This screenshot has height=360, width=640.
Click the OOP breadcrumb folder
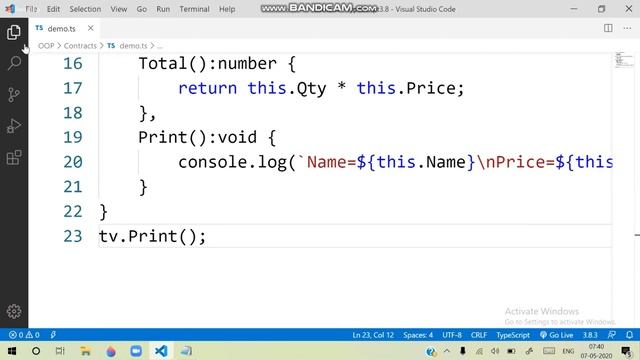tap(46, 46)
